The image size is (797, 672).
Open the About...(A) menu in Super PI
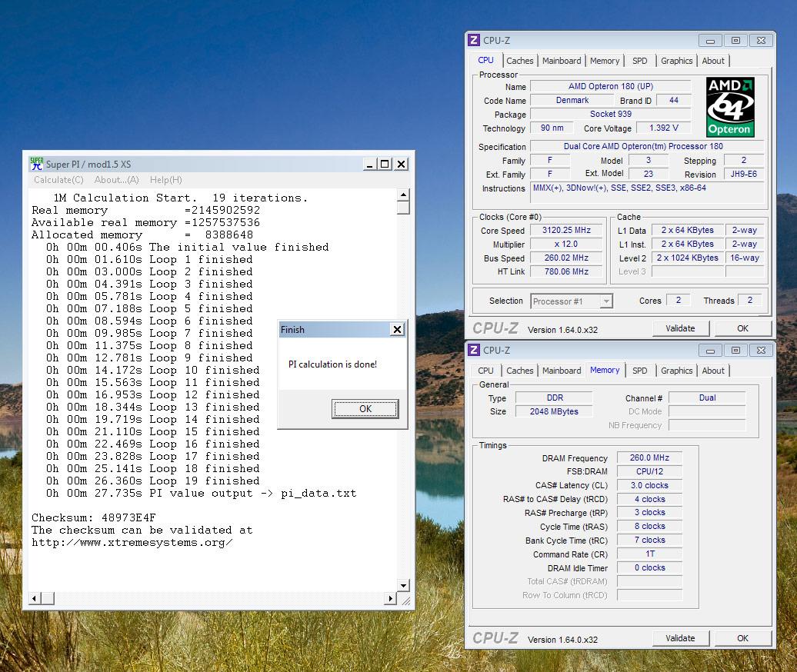coord(116,180)
